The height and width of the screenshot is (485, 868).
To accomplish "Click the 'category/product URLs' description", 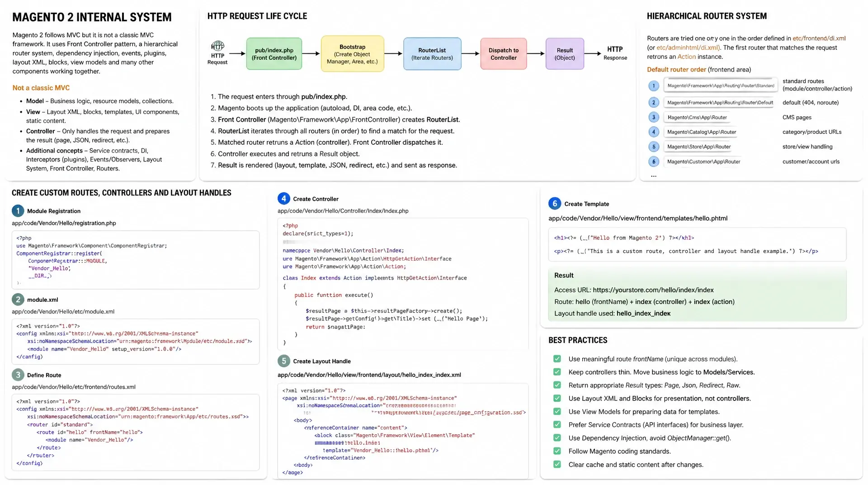I will coord(812,132).
